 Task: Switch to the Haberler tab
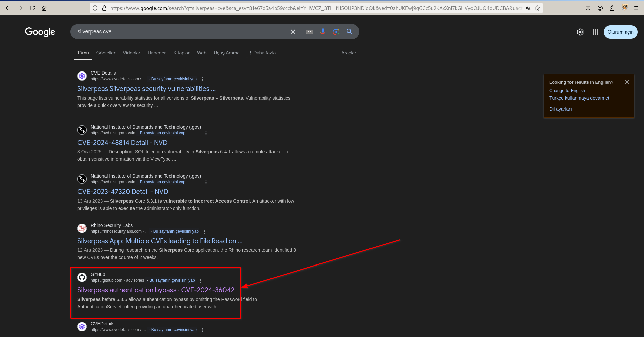click(x=157, y=53)
